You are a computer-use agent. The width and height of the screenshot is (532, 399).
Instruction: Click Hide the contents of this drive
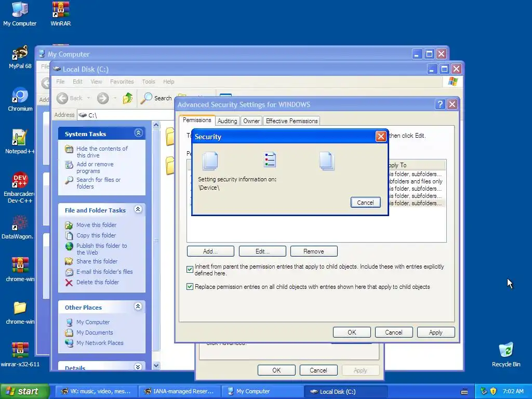pos(102,152)
